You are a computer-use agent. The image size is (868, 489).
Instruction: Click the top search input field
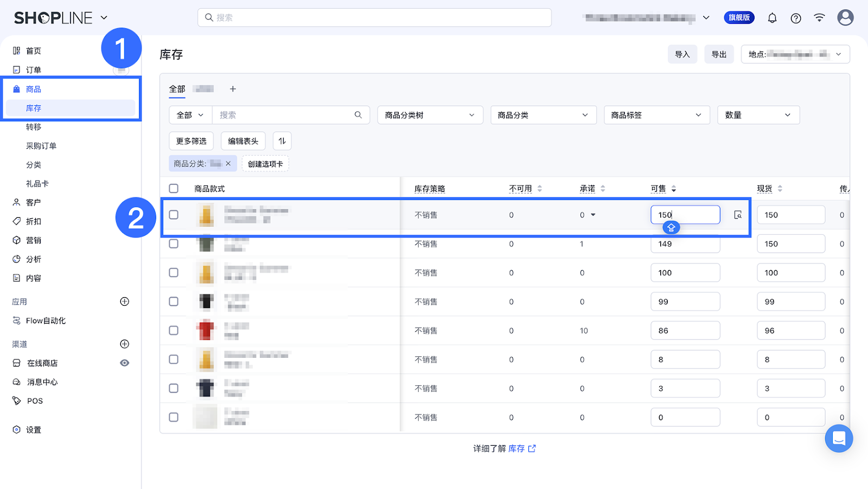pyautogui.click(x=374, y=17)
